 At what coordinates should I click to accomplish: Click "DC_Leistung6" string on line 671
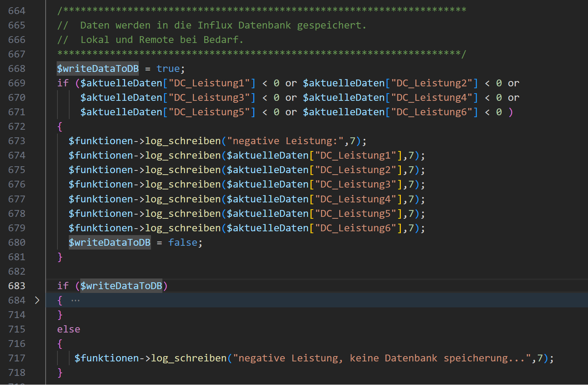[431, 112]
